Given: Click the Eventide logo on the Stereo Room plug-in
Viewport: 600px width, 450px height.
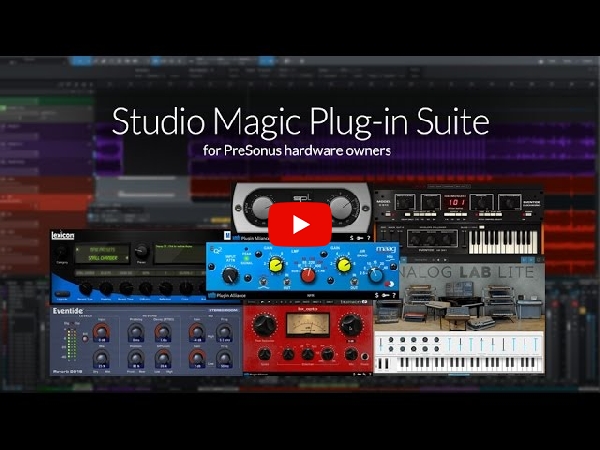Looking at the screenshot, I should point(68,311).
